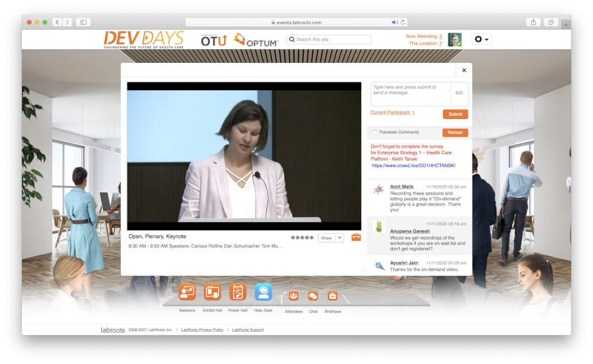Click the Optum logo
This screenshot has height=364, width=593.
[256, 40]
